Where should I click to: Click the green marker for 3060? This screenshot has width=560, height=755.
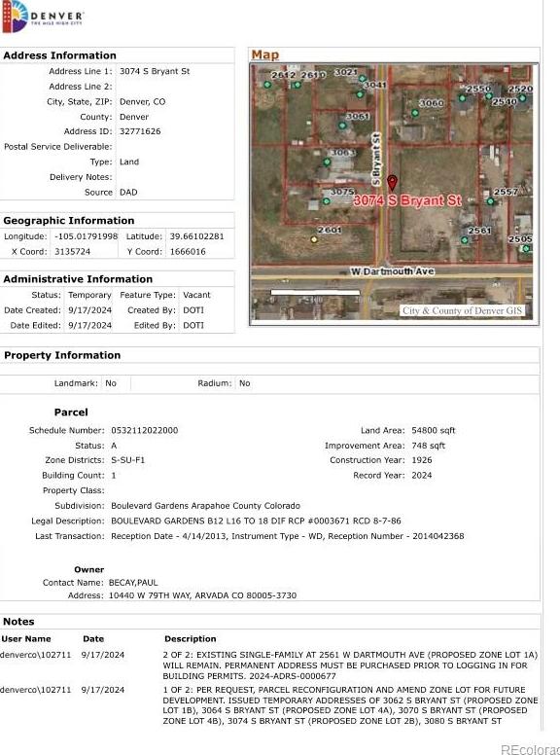click(415, 113)
